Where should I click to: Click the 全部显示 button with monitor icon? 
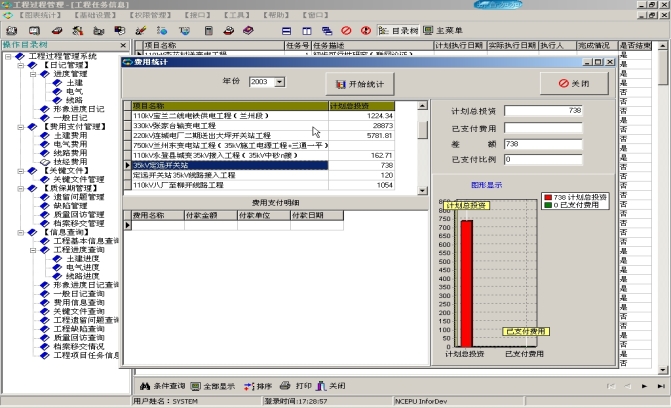tap(213, 386)
